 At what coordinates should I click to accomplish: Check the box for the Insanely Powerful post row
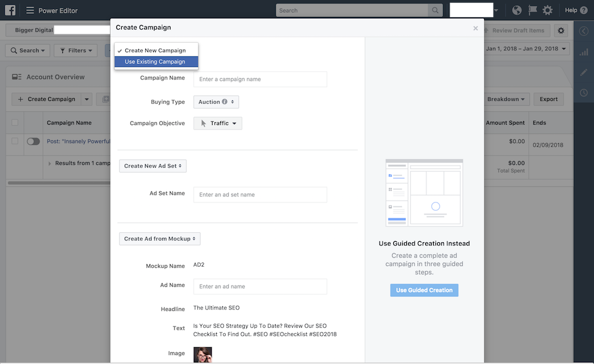(15, 141)
